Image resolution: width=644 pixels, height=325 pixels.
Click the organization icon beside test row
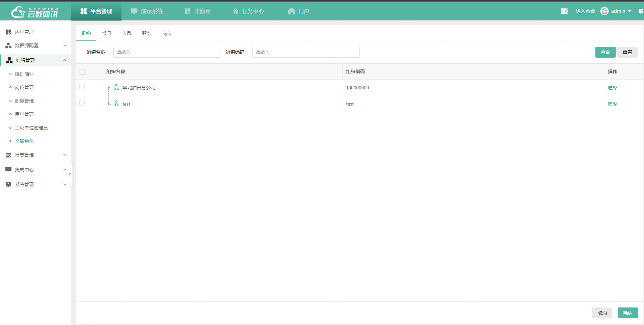pyautogui.click(x=116, y=104)
